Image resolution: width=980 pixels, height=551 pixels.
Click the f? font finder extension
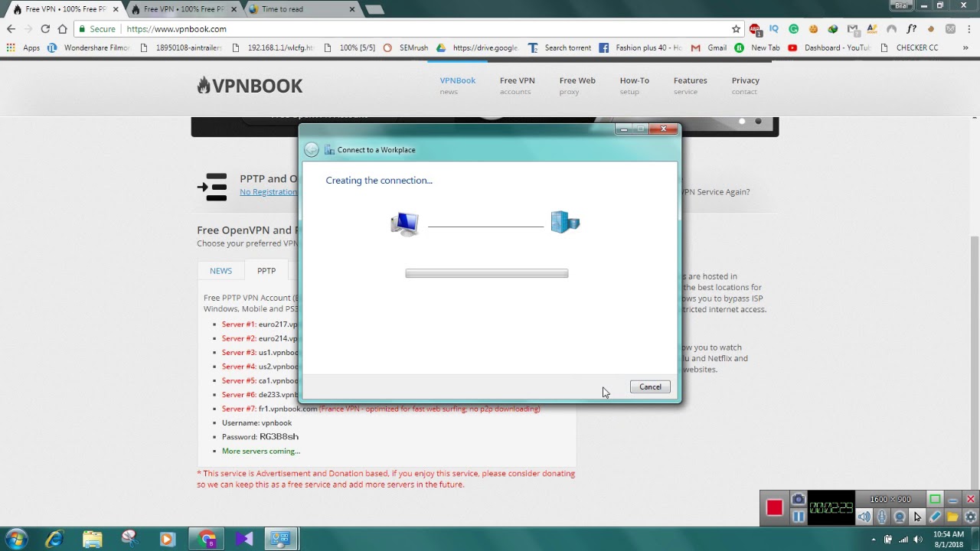pyautogui.click(x=911, y=29)
